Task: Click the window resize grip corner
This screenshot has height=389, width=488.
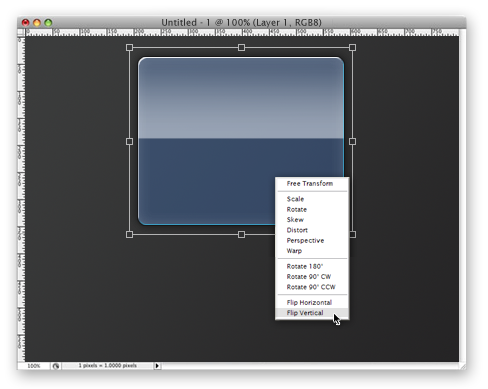Action: tap(463, 366)
